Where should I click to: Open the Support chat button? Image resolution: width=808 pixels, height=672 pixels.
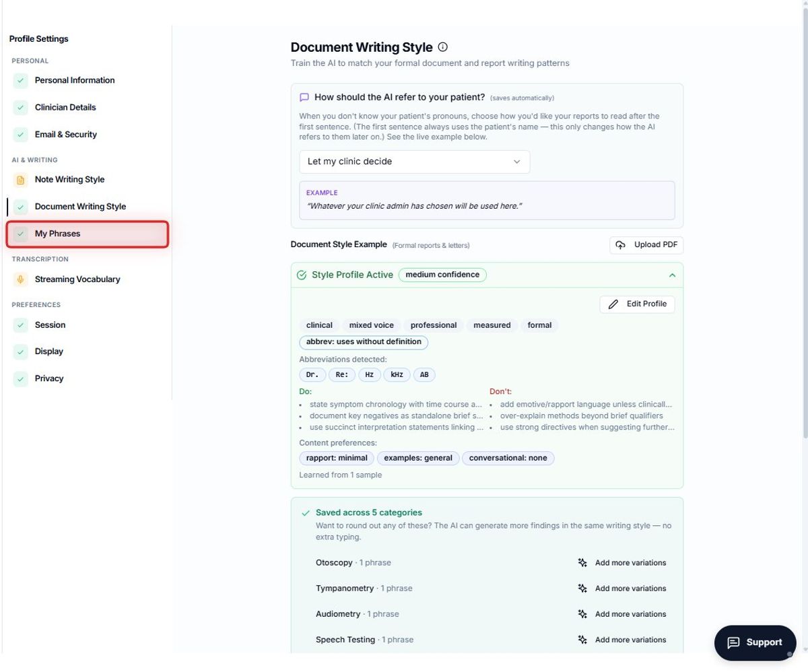pos(755,642)
